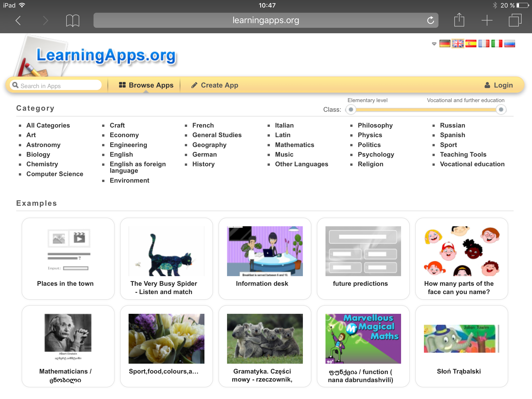
Task: Switch language with the Spanish flag
Action: [471, 43]
